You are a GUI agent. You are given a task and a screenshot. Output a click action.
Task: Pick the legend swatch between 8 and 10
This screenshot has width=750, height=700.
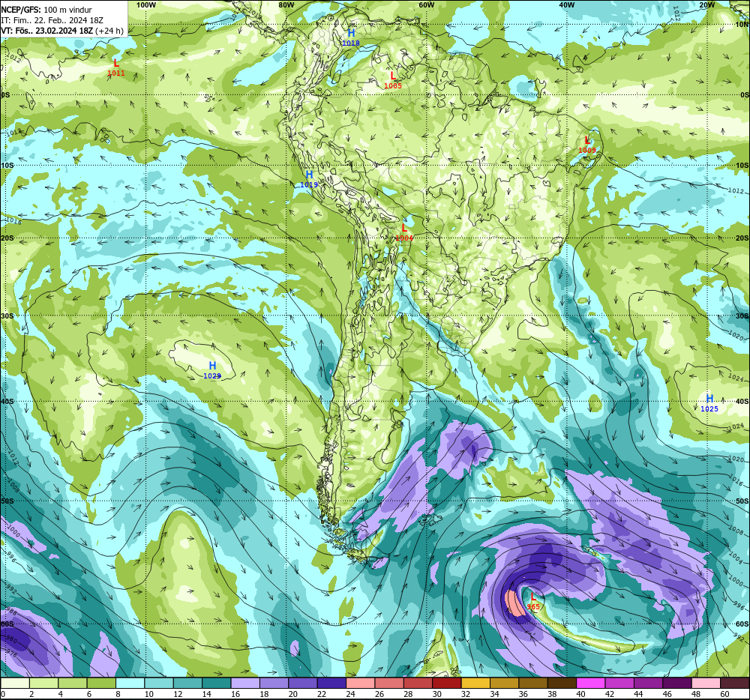(130, 684)
